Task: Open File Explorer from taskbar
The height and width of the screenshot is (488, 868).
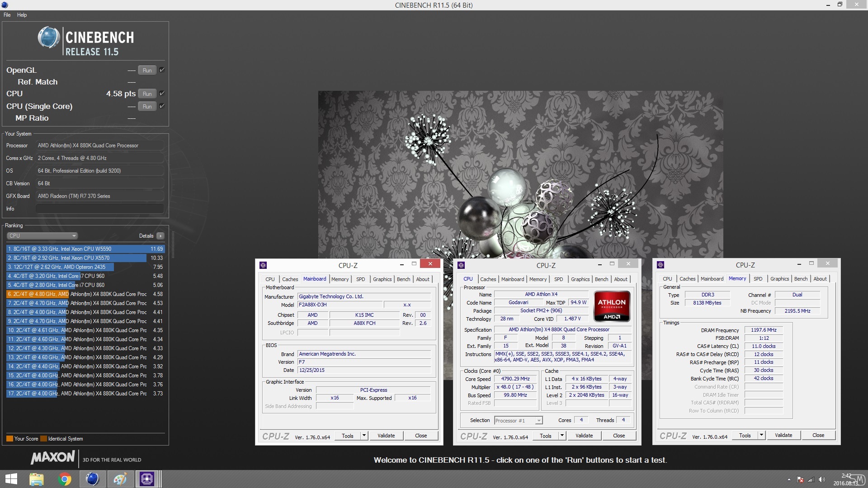Action: coord(36,479)
